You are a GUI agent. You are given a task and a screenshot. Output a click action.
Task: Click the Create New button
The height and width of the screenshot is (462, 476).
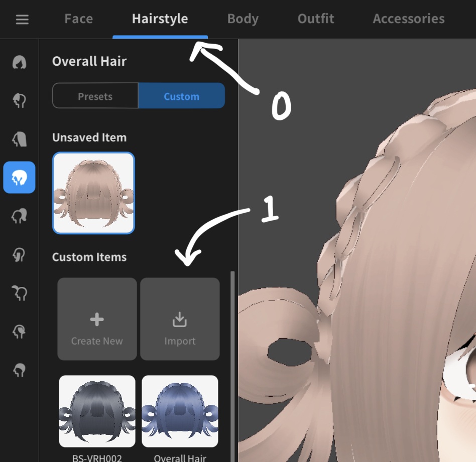click(96, 319)
